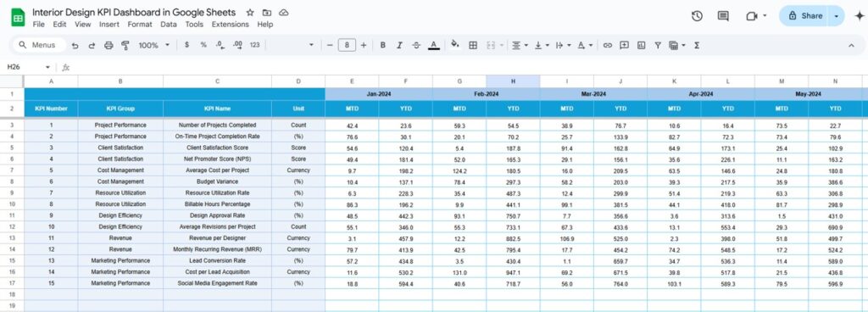This screenshot has height=312, width=868.
Task: Print the spreadsheet
Action: tap(108, 46)
